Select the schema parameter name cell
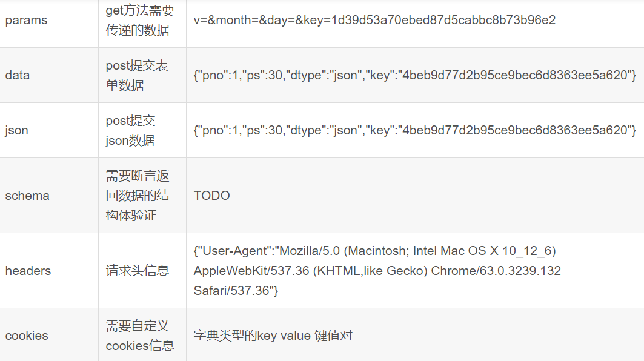Image resolution: width=644 pixels, height=361 pixels. pyautogui.click(x=27, y=196)
